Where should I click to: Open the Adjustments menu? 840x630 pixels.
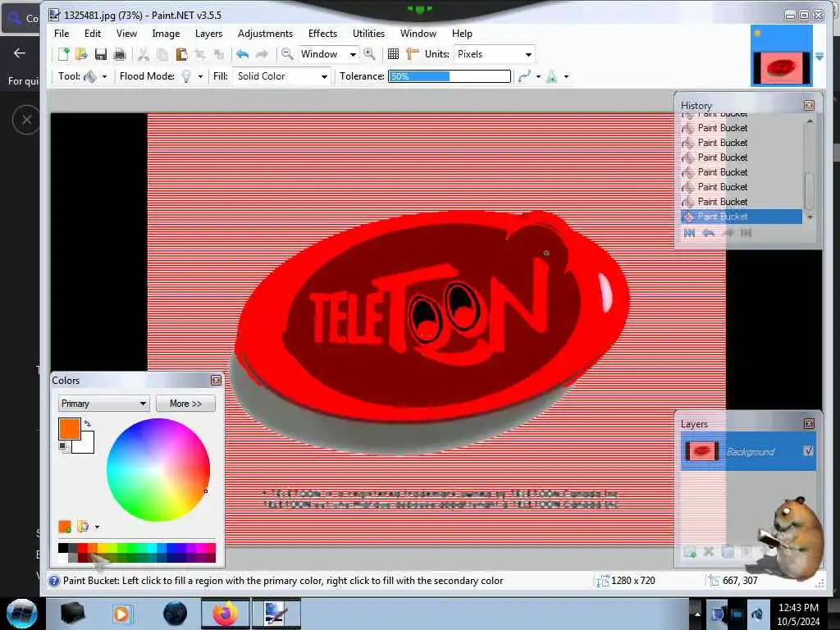point(265,33)
